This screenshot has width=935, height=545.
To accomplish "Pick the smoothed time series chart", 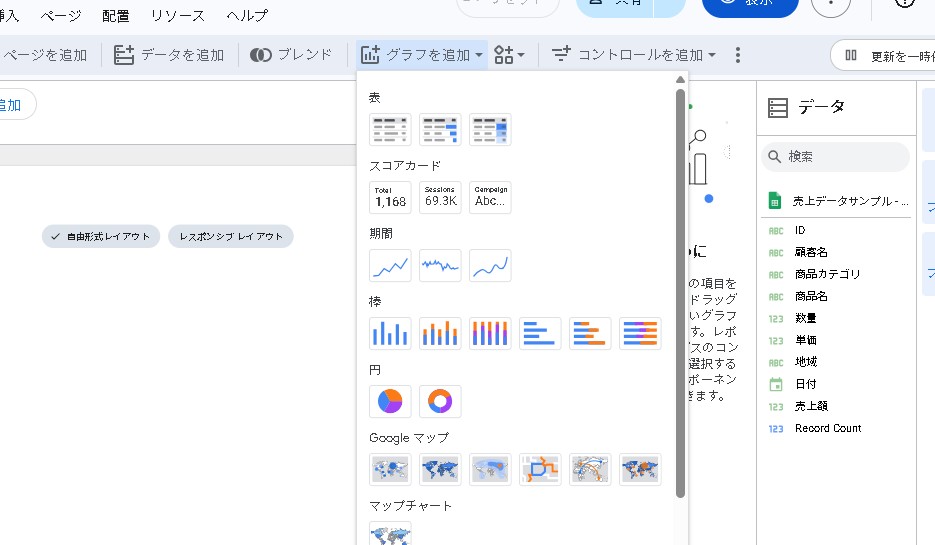I will pos(490,265).
